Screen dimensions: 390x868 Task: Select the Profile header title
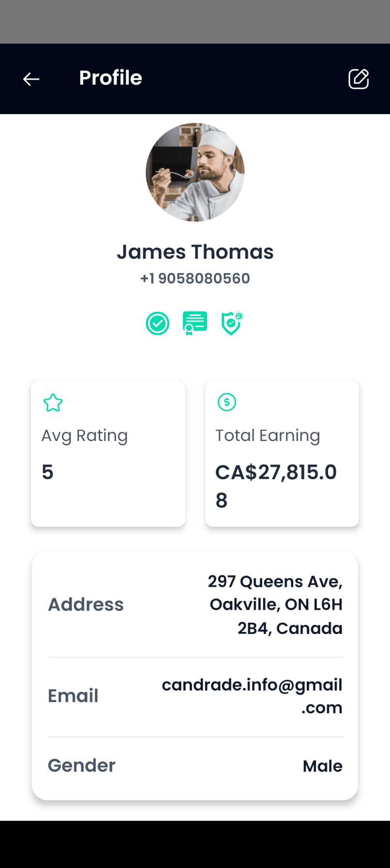(x=111, y=78)
